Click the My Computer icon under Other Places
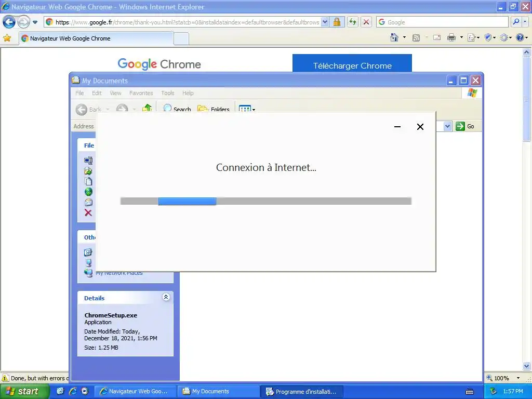The image size is (532, 399). (x=88, y=262)
